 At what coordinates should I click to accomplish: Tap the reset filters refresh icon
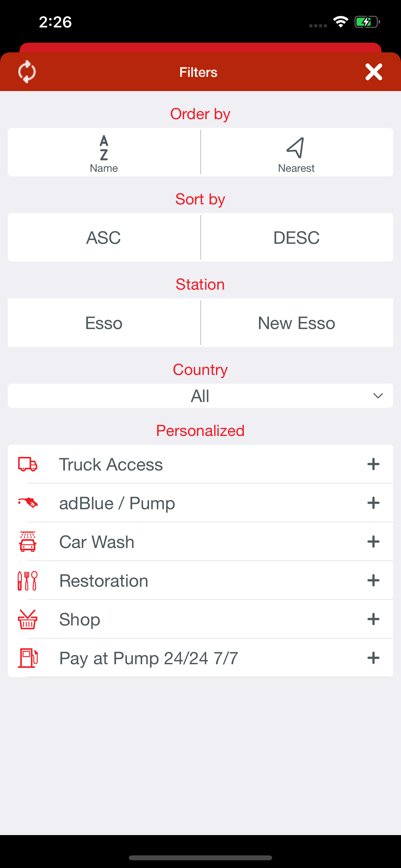[27, 72]
